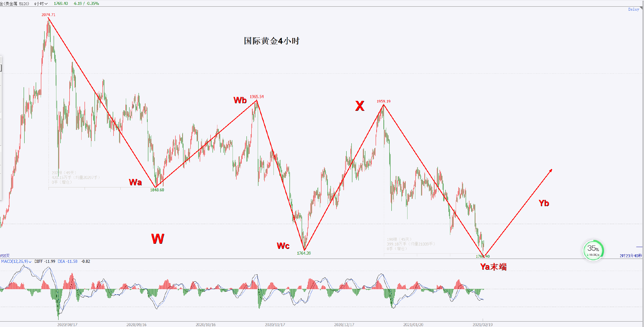The height and width of the screenshot is (327, 644).
Task: Click the date axis label 2020/09/16
Action: tap(136, 325)
